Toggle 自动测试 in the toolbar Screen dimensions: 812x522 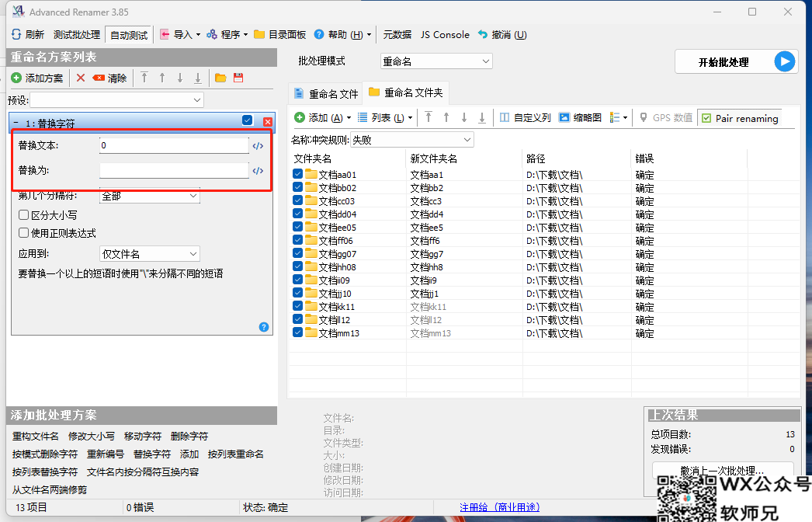[129, 35]
